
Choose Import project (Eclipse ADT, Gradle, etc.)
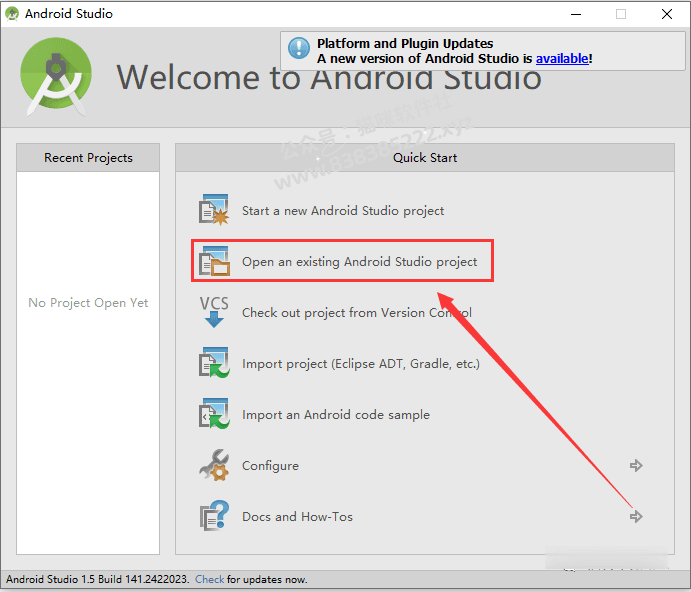pyautogui.click(x=360, y=364)
